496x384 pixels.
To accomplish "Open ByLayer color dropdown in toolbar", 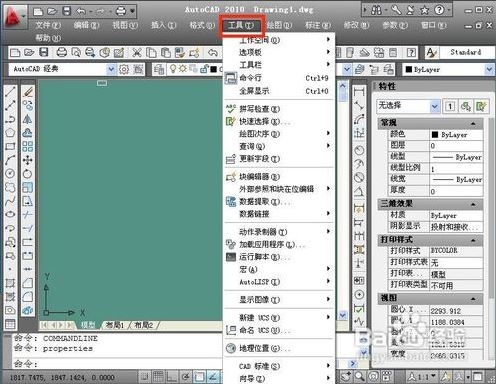I will pyautogui.click(x=489, y=69).
